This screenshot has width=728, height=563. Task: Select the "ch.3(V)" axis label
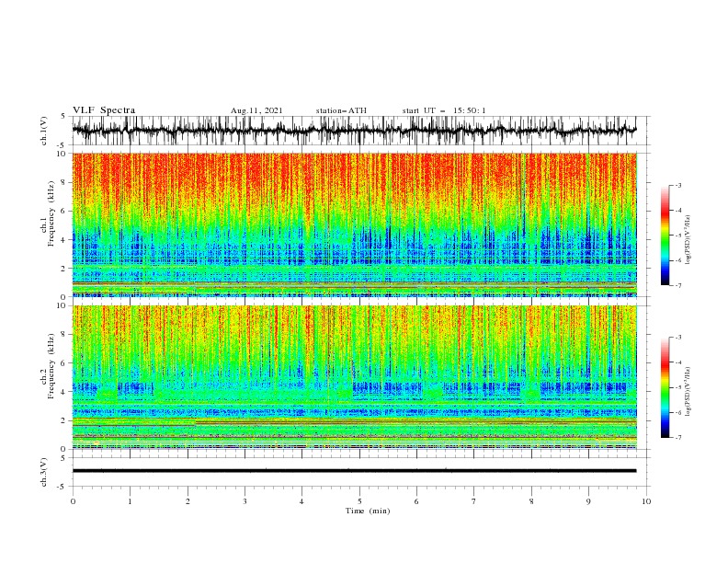click(x=44, y=472)
